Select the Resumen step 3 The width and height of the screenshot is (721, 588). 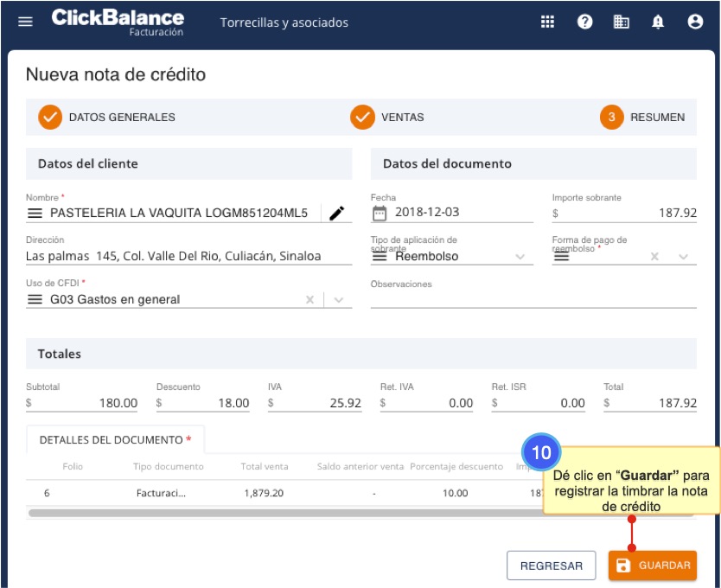point(642,118)
